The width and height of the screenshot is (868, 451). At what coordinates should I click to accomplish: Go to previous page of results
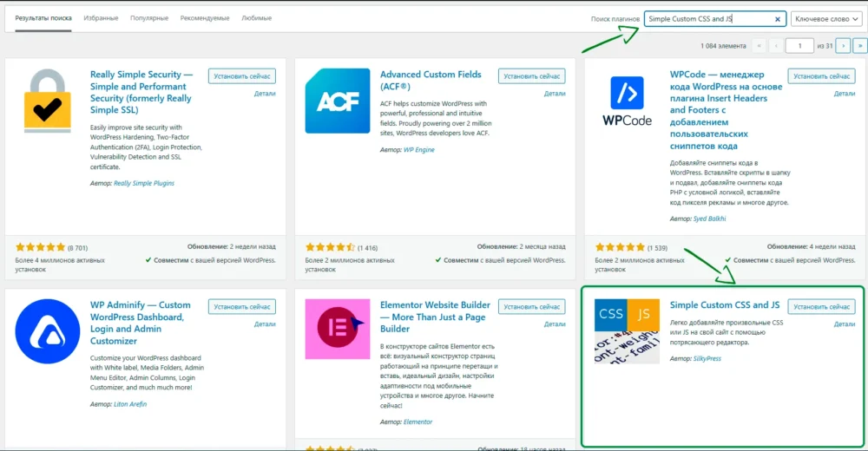point(775,46)
